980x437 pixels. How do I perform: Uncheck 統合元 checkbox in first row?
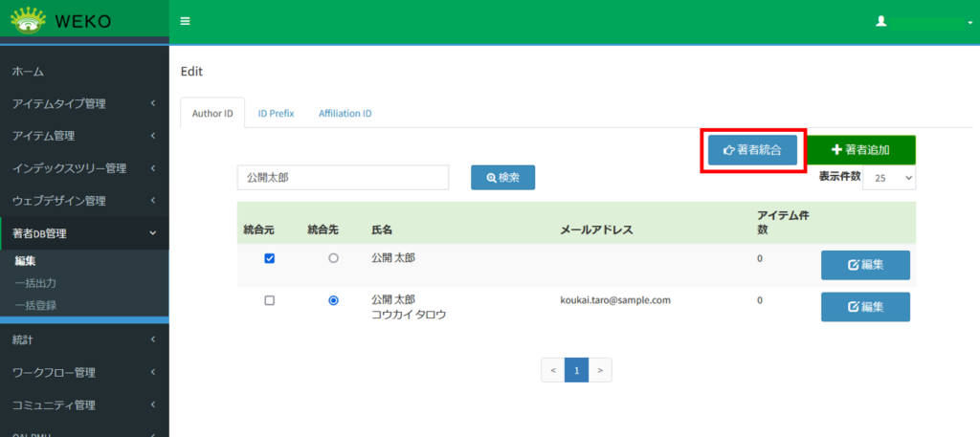(x=269, y=258)
